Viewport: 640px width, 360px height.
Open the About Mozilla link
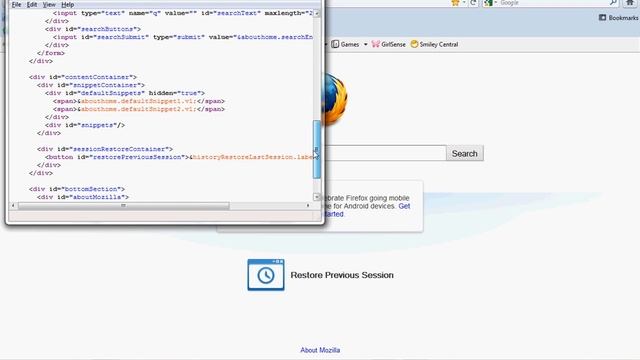tap(320, 350)
